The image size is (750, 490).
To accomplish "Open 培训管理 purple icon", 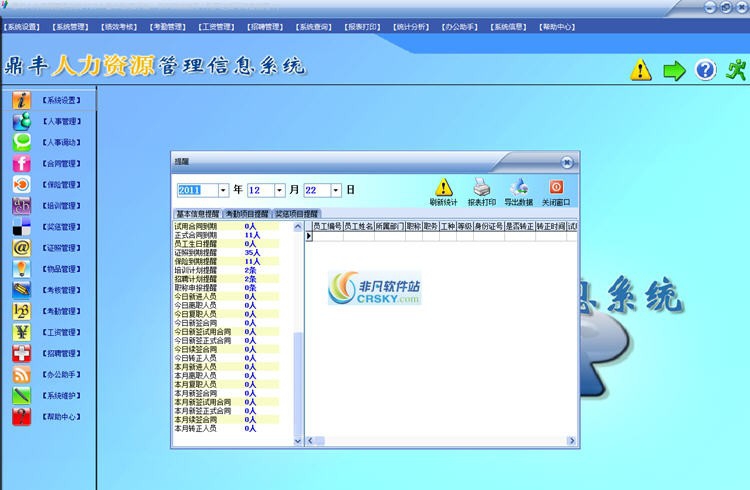I will point(22,205).
